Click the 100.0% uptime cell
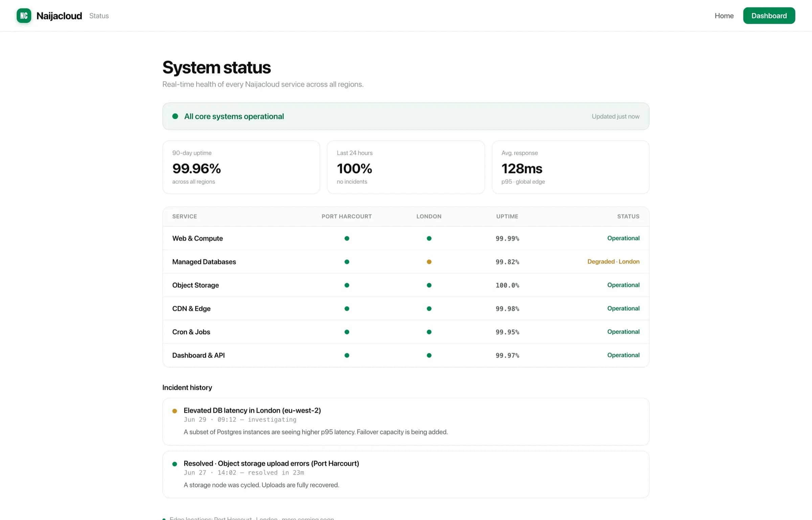 tap(507, 285)
